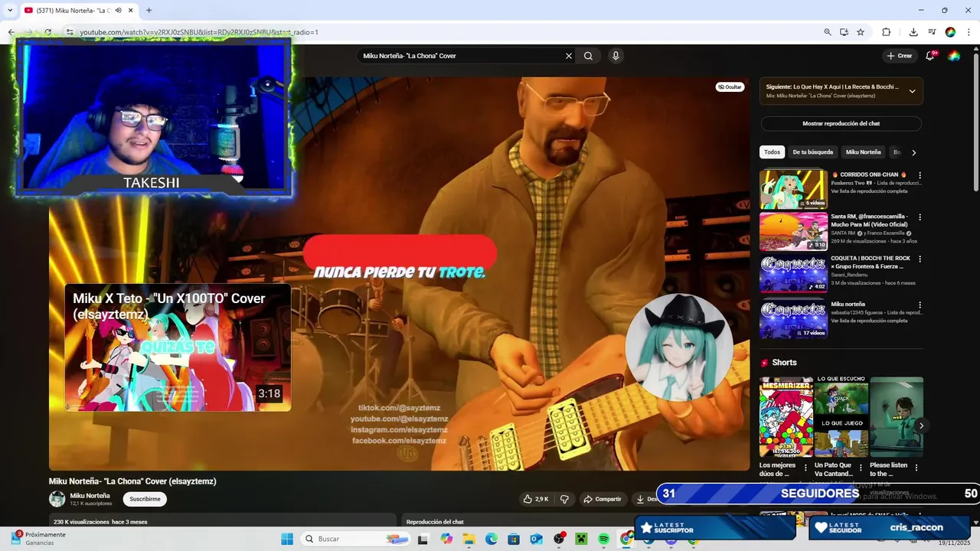Click the taskbar Buscar search box
The width and height of the screenshot is (980, 551).
pos(356,539)
